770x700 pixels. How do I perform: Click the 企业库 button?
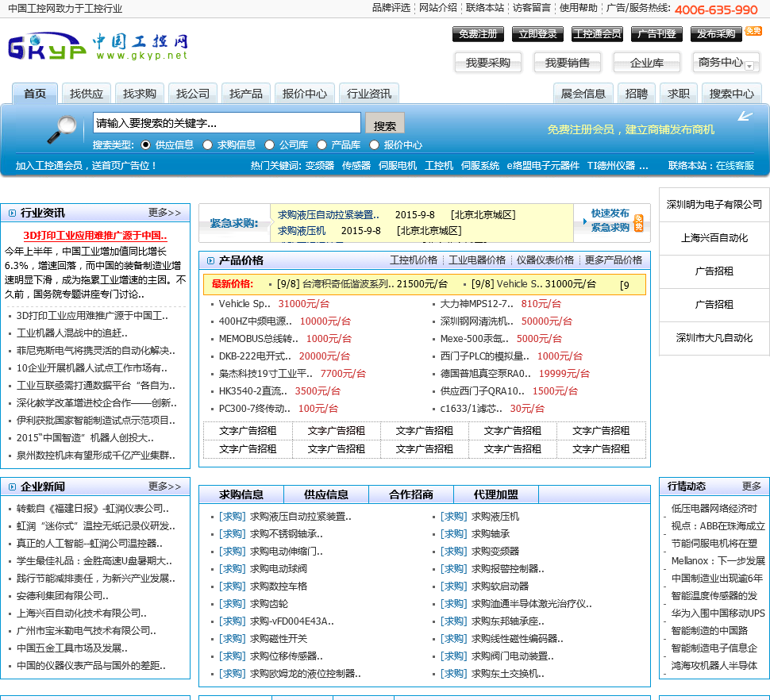tap(647, 63)
